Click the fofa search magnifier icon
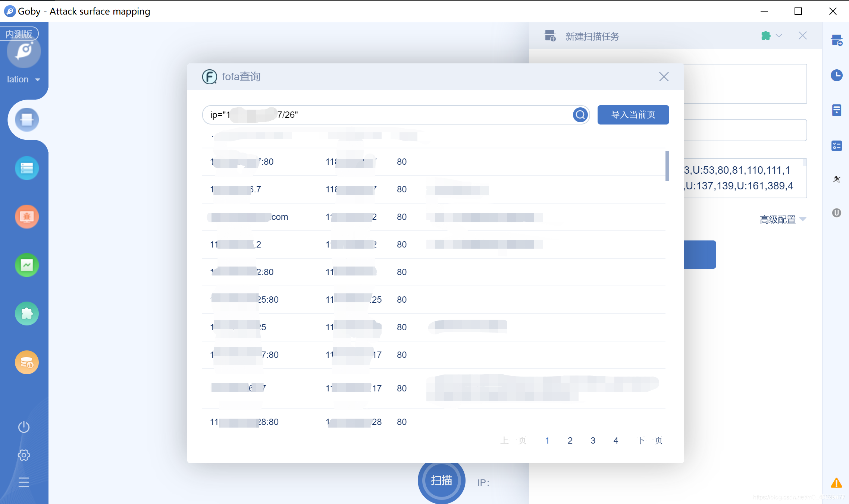This screenshot has height=504, width=849. click(580, 115)
